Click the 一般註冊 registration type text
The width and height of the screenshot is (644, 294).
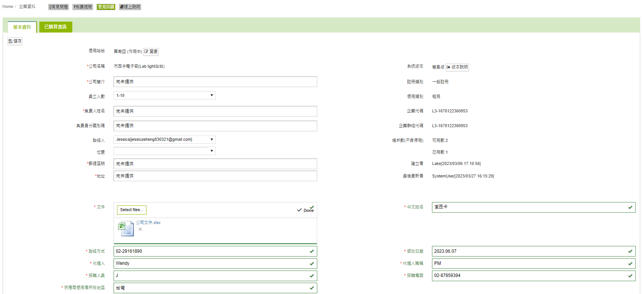tap(440, 82)
